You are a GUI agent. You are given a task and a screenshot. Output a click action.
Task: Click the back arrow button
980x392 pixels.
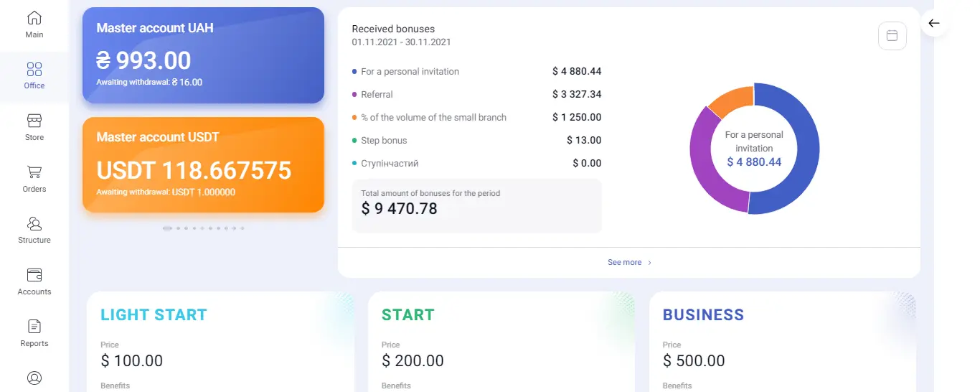click(x=933, y=24)
